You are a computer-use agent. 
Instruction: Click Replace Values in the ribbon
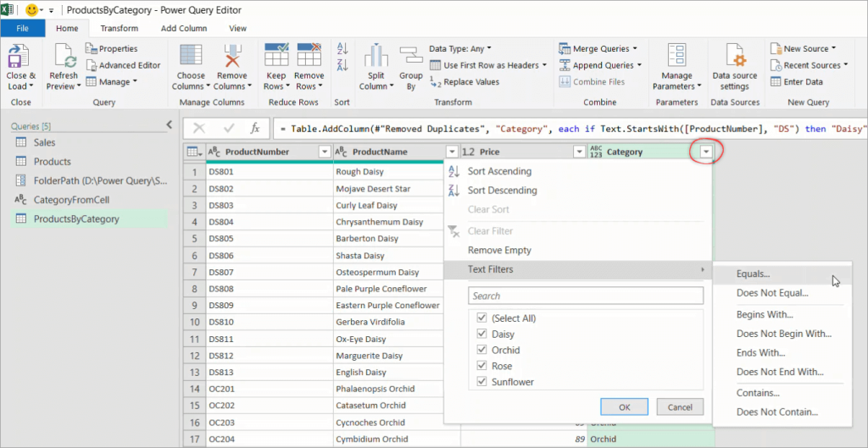pos(465,82)
